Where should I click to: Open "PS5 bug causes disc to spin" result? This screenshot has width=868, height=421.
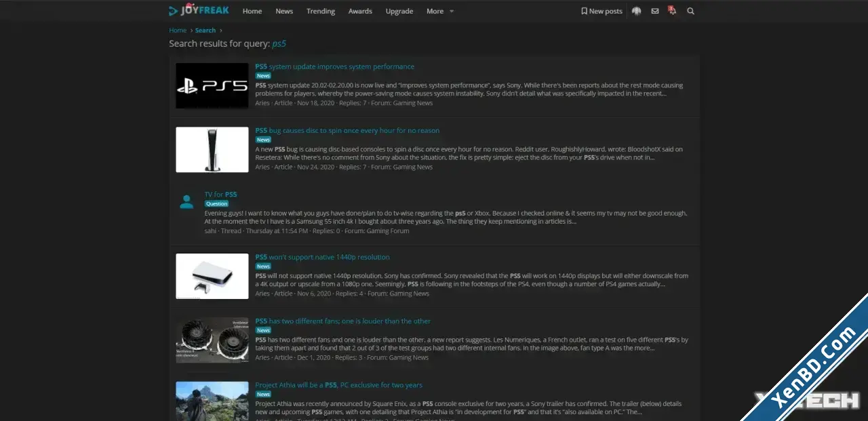347,130
